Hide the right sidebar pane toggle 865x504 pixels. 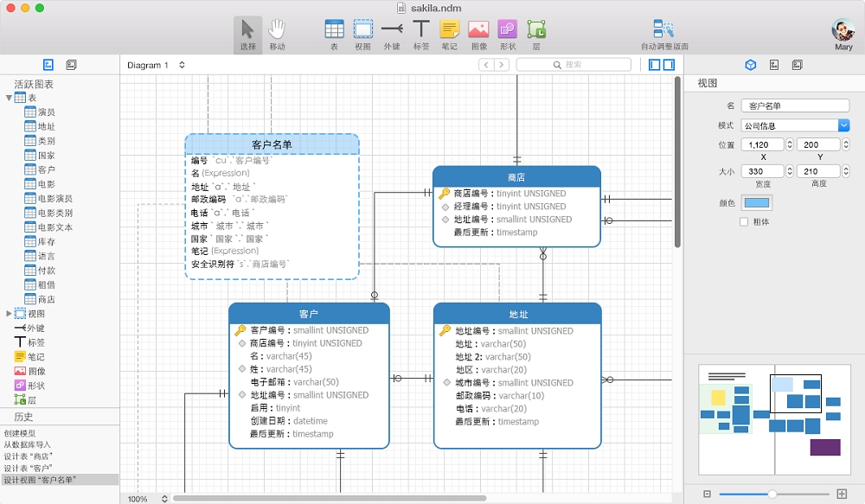pyautogui.click(x=669, y=65)
